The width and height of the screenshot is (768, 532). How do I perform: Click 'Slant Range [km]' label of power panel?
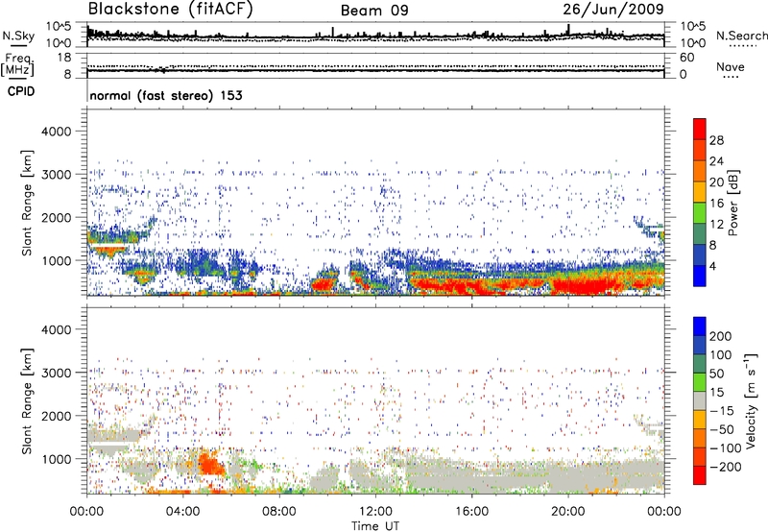click(x=27, y=203)
